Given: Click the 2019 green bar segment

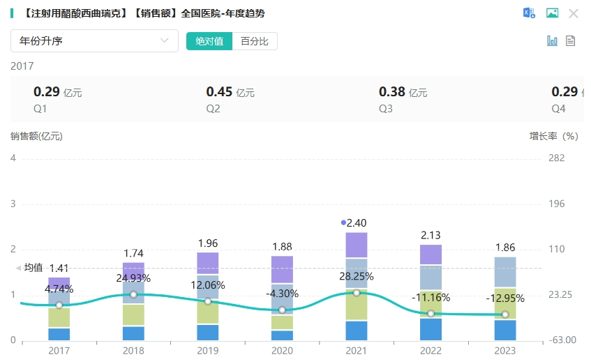Looking at the screenshot, I should tap(208, 312).
